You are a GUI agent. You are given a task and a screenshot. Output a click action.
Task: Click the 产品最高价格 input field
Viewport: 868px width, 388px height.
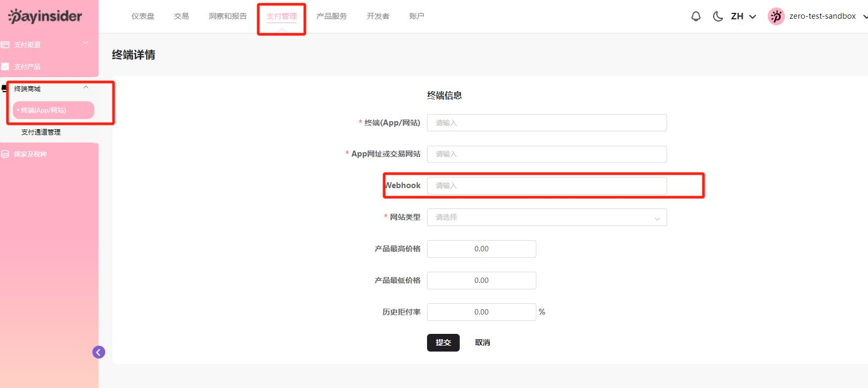tap(481, 249)
